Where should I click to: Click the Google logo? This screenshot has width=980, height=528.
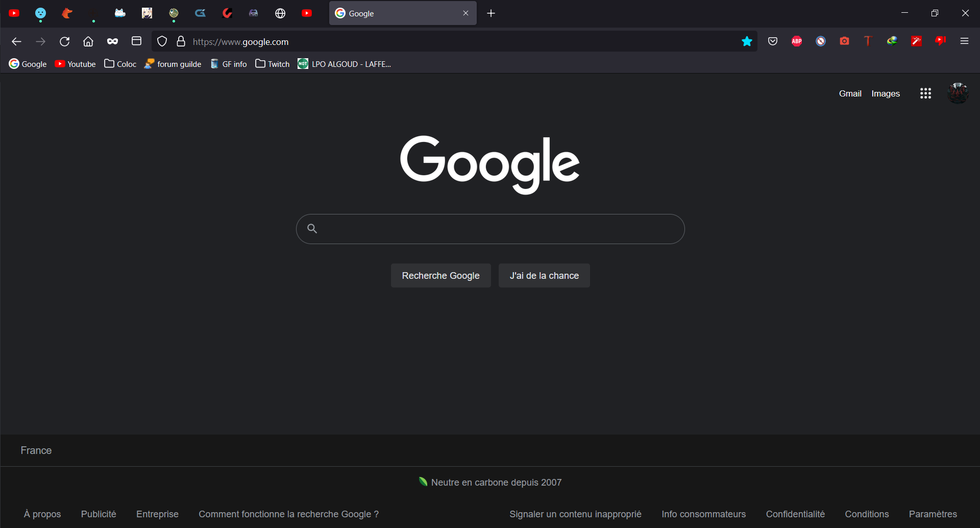[x=490, y=164]
